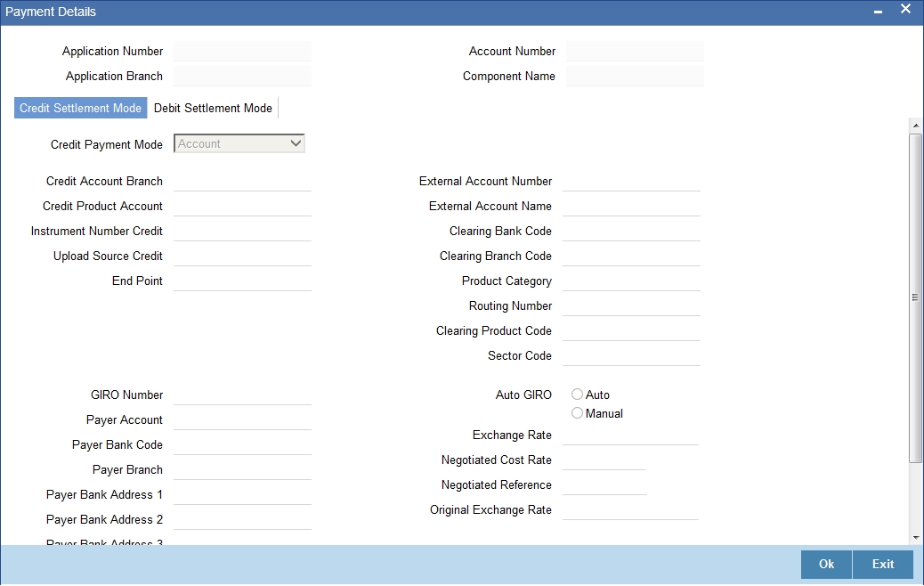
Task: Click the Payer Bank Address 2 field
Action: [242, 519]
